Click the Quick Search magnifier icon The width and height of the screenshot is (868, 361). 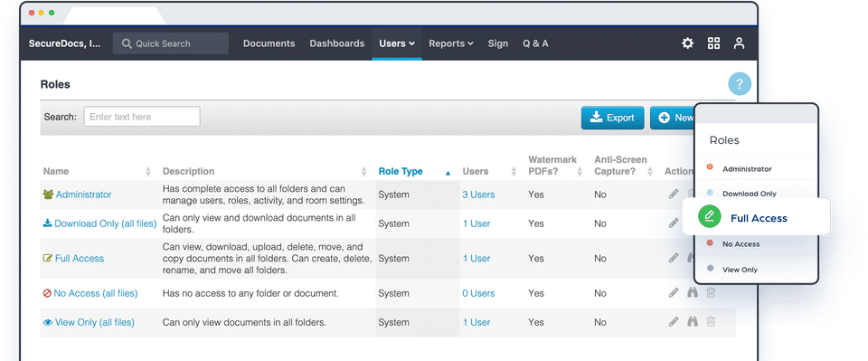coord(127,43)
